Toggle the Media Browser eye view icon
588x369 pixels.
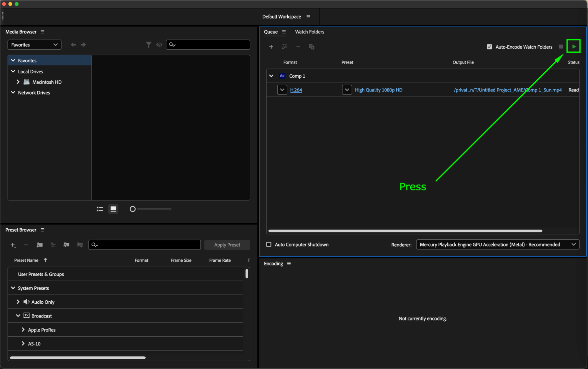pos(159,45)
